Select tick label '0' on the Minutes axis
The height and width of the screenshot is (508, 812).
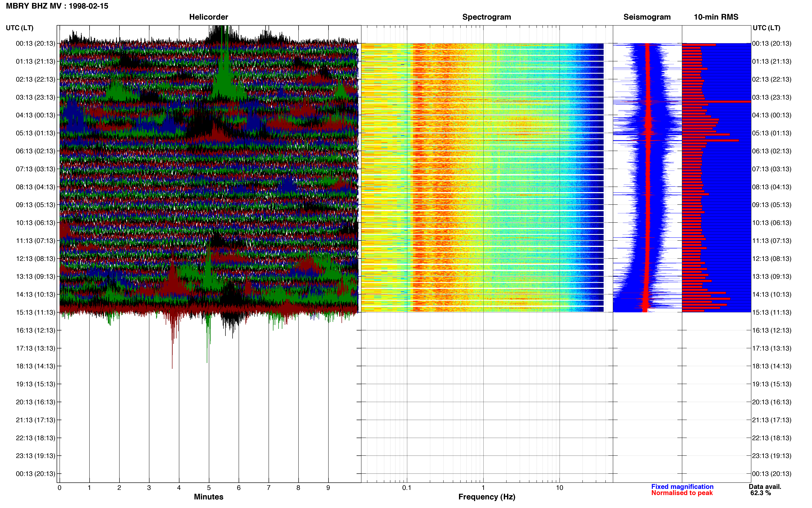(59, 487)
